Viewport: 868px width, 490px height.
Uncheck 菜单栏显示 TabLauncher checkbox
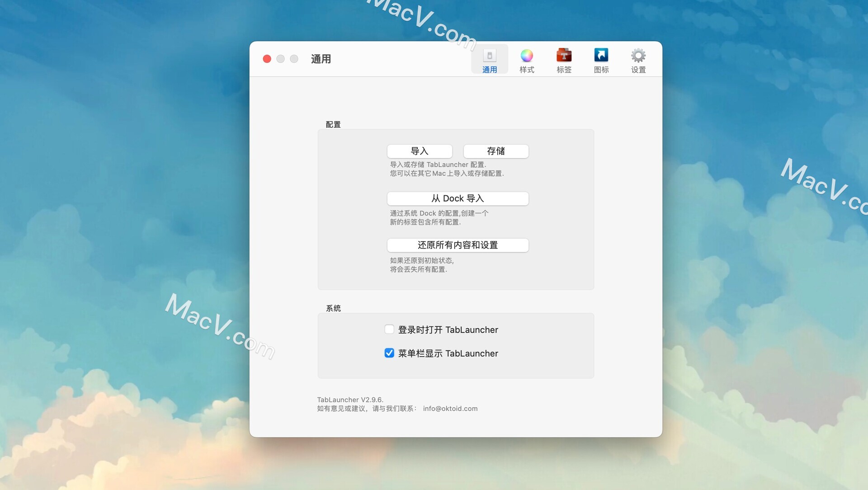[389, 353]
